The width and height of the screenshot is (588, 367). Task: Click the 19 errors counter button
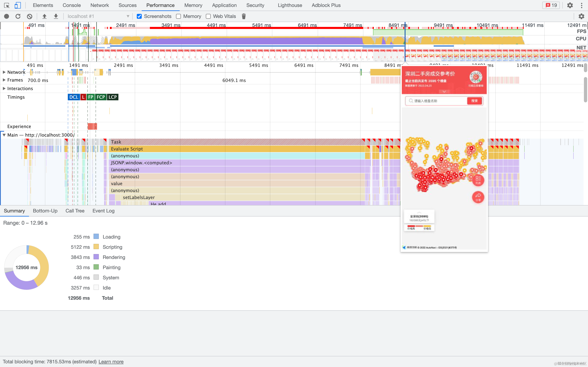551,5
